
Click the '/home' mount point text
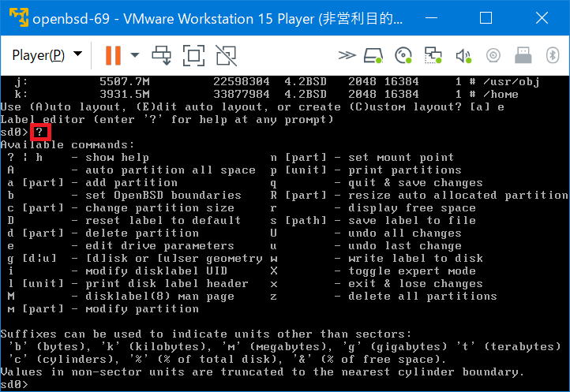pyautogui.click(x=501, y=95)
